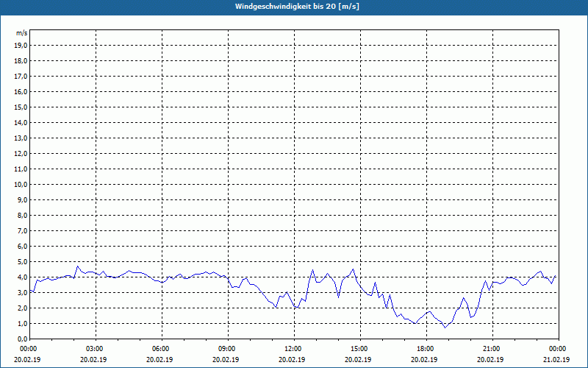Select the 18:00 time label

(x=424, y=349)
